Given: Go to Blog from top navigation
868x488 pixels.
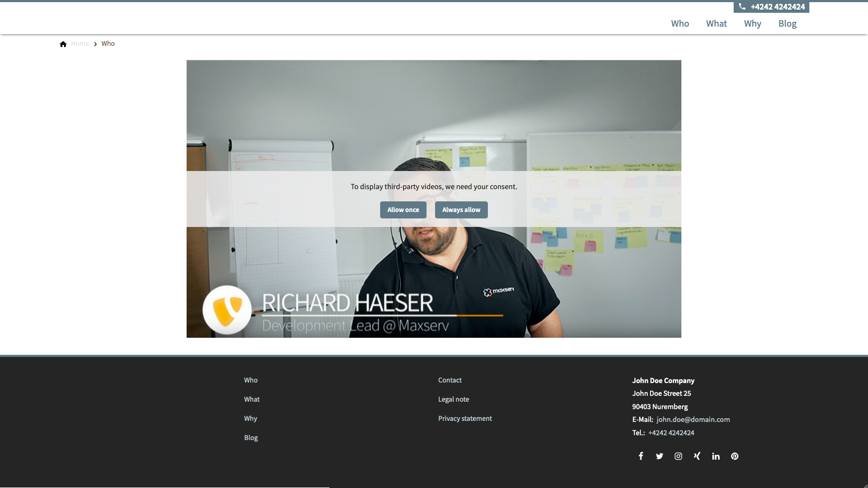Looking at the screenshot, I should pos(787,23).
